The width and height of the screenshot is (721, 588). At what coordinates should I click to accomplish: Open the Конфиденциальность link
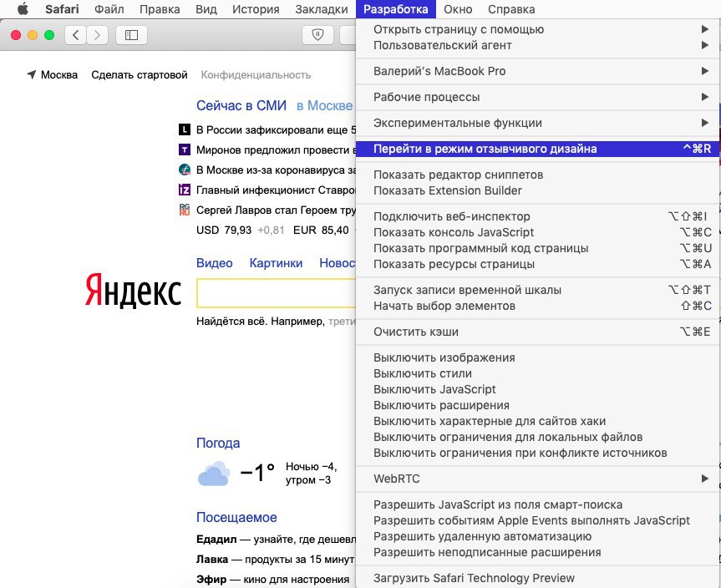pos(256,74)
